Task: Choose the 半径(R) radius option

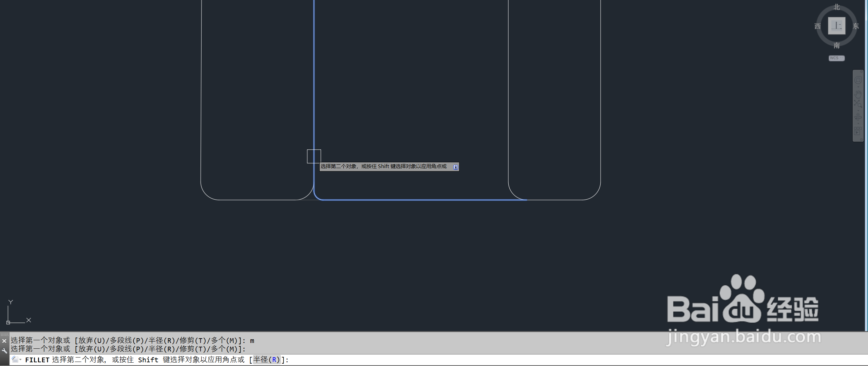Action: 267,360
